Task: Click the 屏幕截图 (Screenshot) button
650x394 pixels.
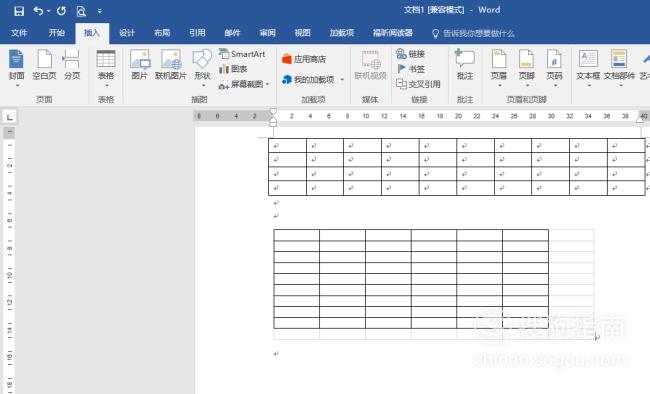Action: tap(241, 85)
